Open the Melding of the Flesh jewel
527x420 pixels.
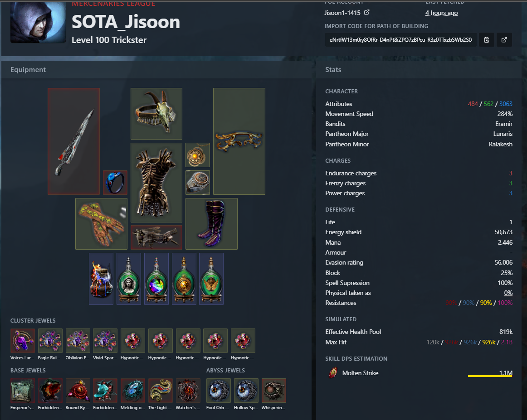(x=133, y=391)
